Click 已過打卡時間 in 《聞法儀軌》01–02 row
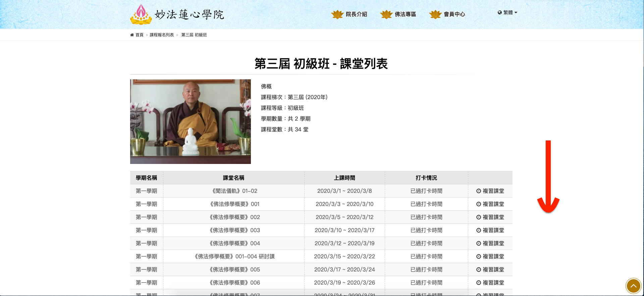The width and height of the screenshot is (644, 296). point(426,191)
